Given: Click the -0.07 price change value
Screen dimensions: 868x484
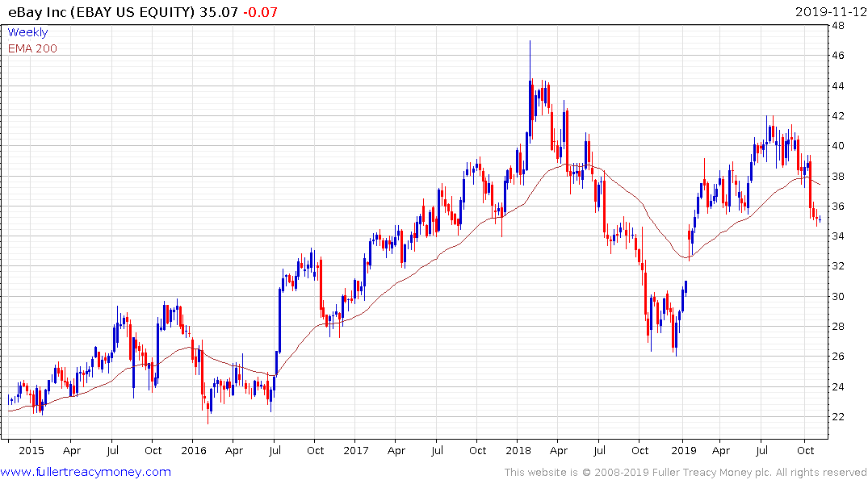Looking at the screenshot, I should coord(260,12).
